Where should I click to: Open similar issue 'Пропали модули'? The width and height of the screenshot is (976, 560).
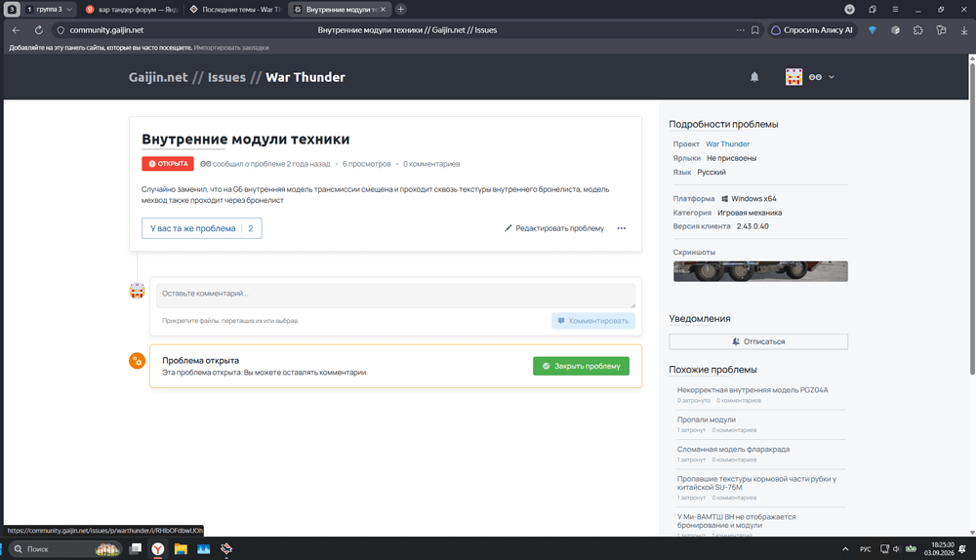coord(706,420)
